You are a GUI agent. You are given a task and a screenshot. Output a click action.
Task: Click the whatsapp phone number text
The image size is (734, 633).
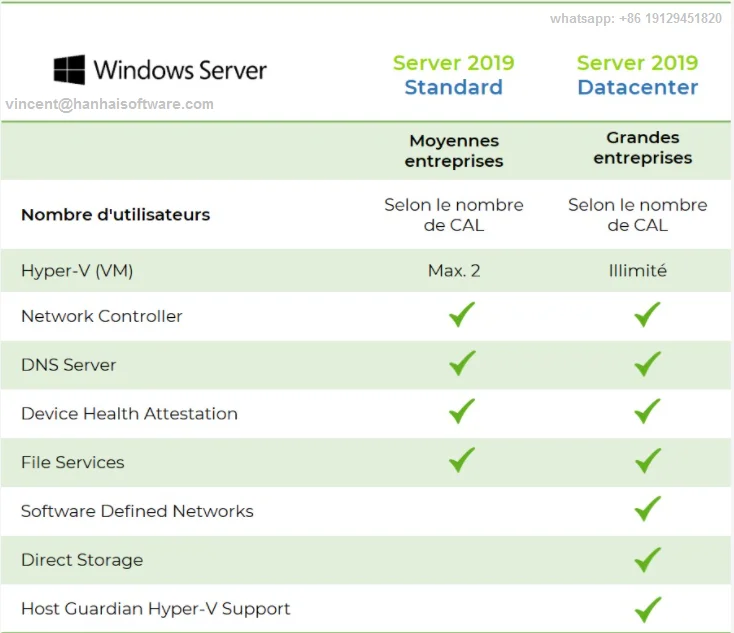635,18
